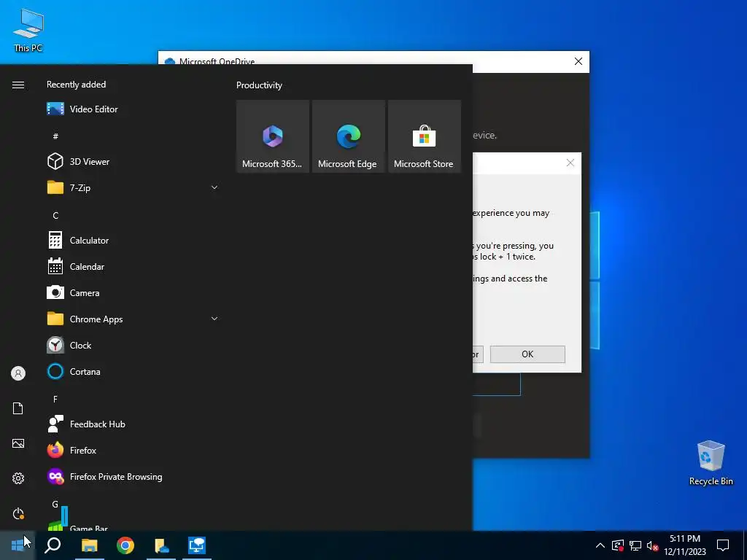Click the Microsoft 365 tile
The height and width of the screenshot is (560, 747).
coord(273,136)
